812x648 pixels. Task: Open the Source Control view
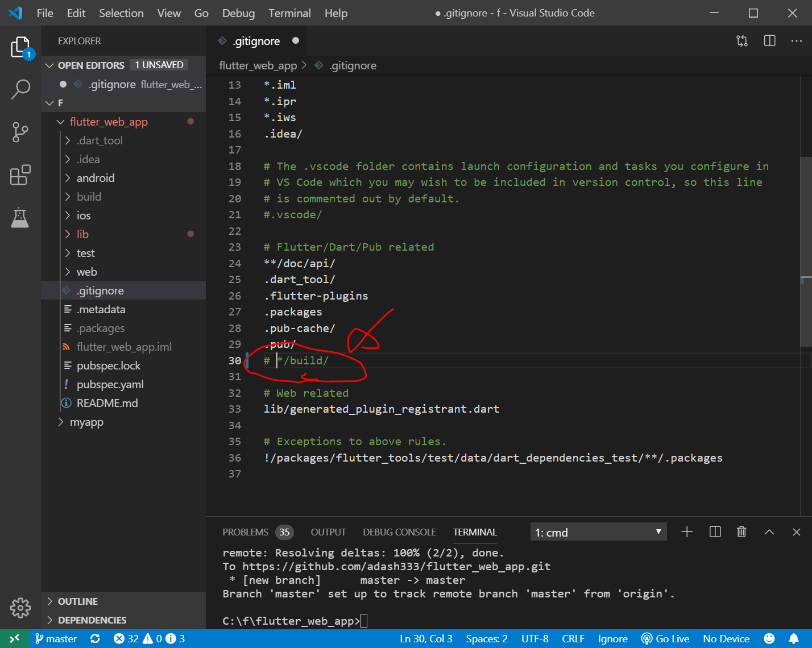coord(20,132)
